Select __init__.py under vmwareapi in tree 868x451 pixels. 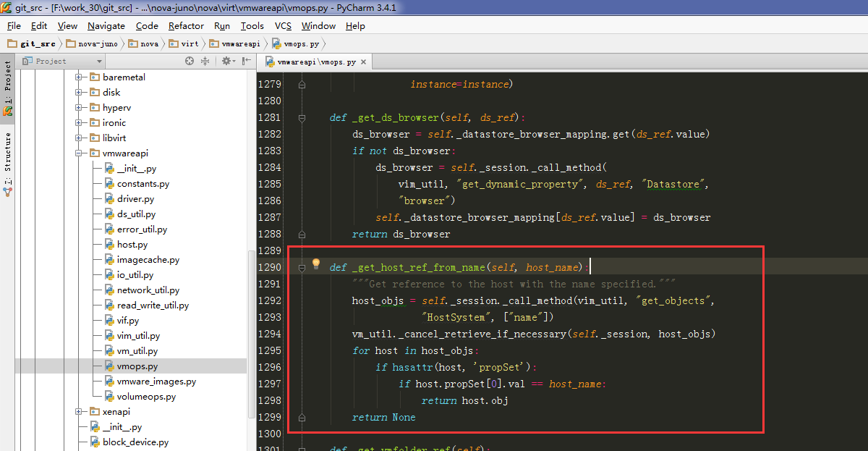tap(130, 168)
